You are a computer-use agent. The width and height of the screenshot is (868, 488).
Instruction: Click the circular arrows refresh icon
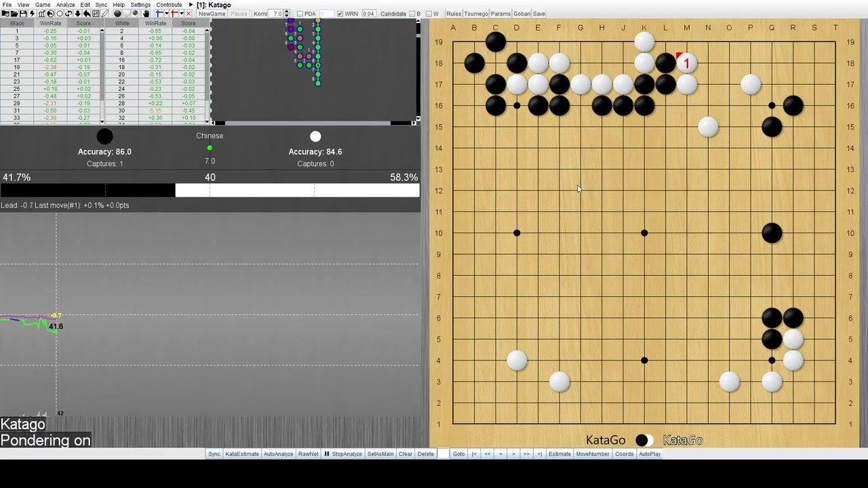click(x=68, y=14)
